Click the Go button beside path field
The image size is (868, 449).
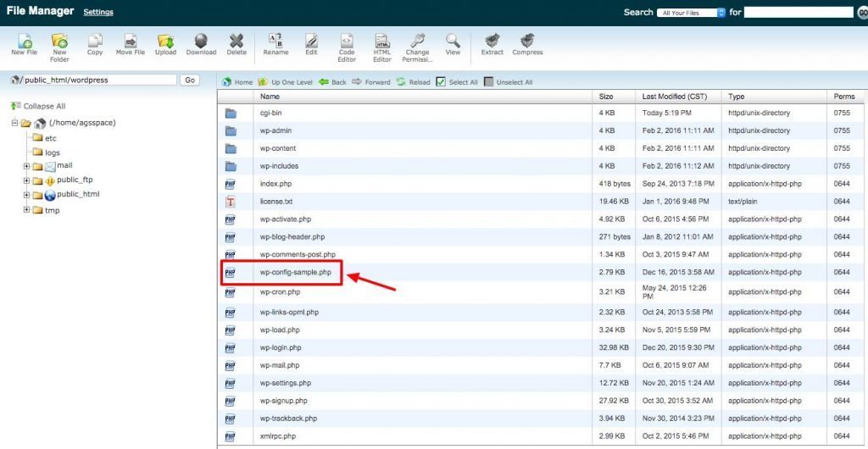[190, 80]
